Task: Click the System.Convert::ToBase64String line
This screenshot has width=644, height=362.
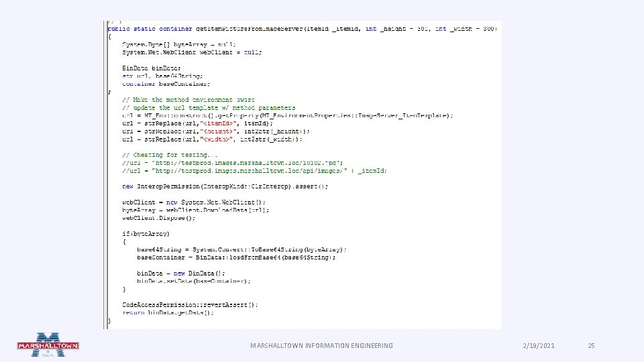Action: (241, 249)
